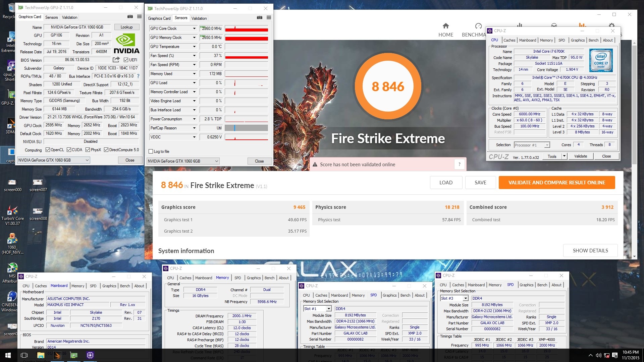This screenshot has height=362, width=644.
Task: Open the Action Center notification icon
Action: click(x=615, y=355)
